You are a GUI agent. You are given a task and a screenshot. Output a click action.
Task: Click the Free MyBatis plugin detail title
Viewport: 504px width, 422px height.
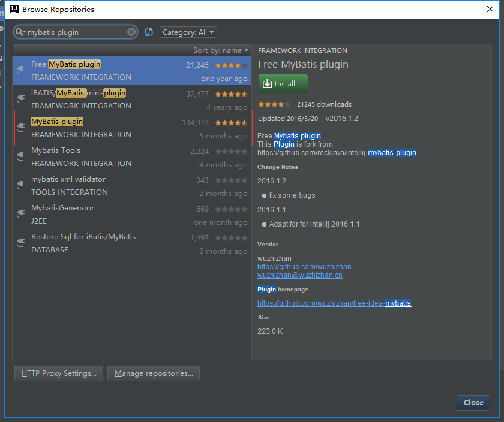point(303,64)
